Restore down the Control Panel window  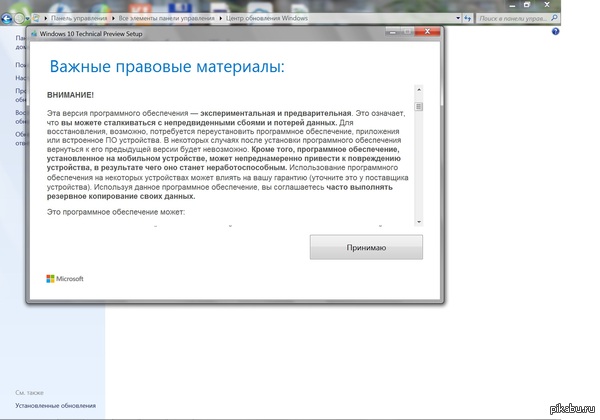(527, 5)
